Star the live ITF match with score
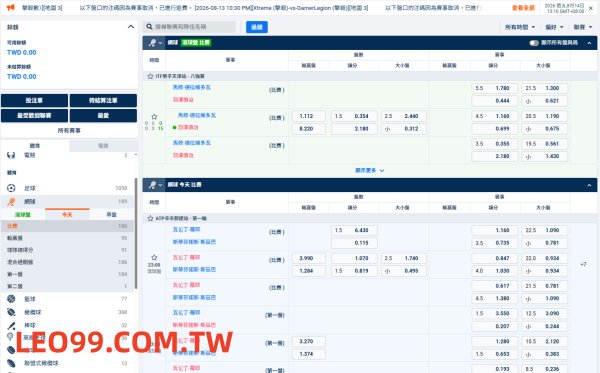The width and height of the screenshot is (600, 373). [154, 117]
